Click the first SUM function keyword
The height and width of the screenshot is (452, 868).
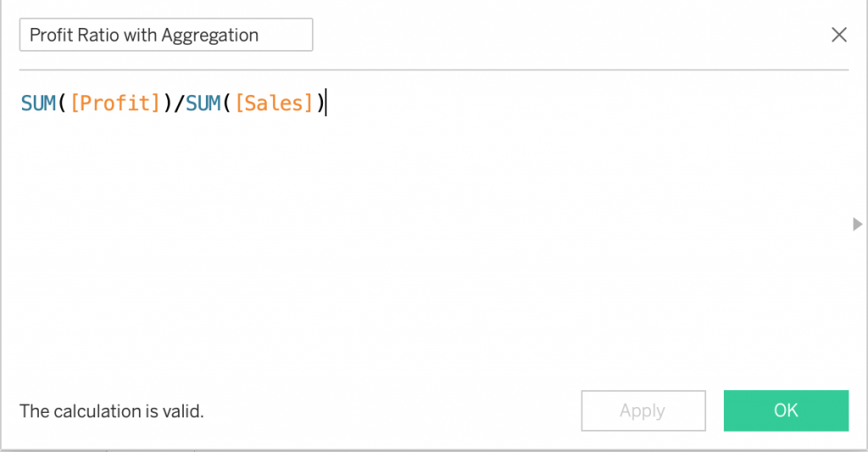tap(39, 103)
